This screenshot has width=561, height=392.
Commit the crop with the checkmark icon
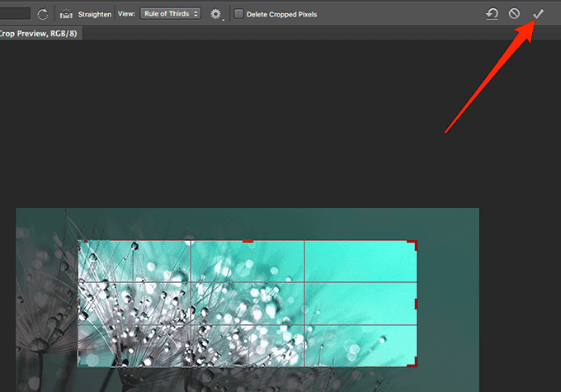tap(538, 14)
